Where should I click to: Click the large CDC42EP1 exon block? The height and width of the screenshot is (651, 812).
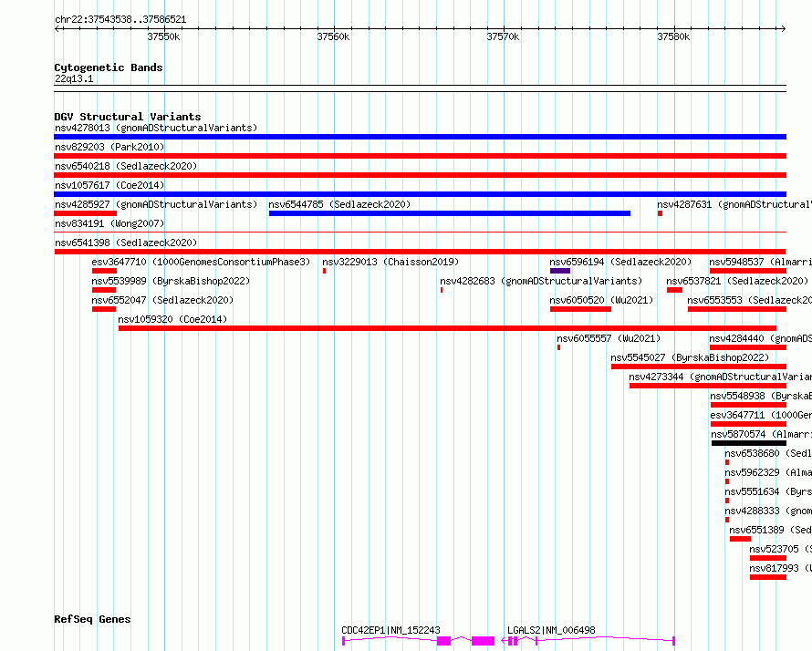click(483, 641)
